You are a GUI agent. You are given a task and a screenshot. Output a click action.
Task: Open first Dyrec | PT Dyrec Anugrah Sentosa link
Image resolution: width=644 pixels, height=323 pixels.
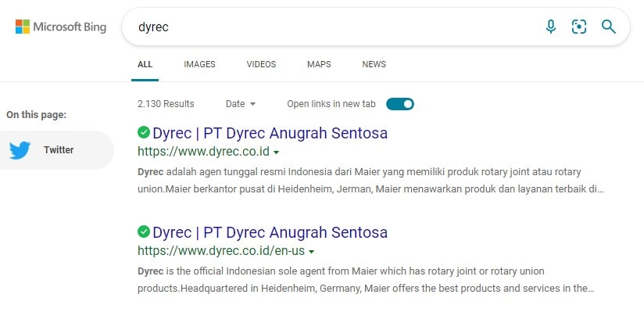[x=270, y=133]
